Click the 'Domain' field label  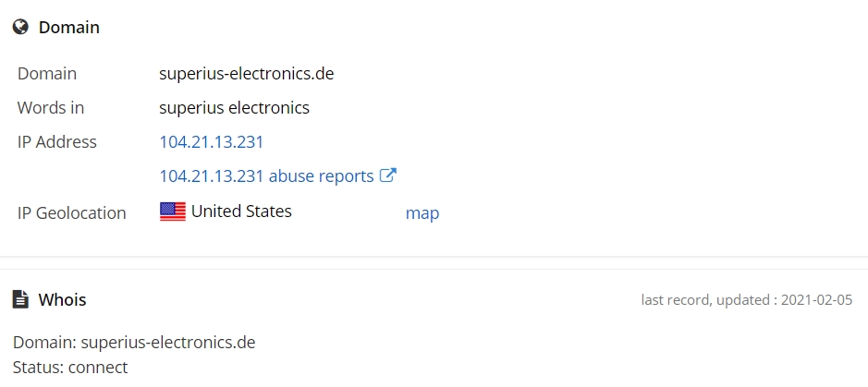(x=47, y=74)
